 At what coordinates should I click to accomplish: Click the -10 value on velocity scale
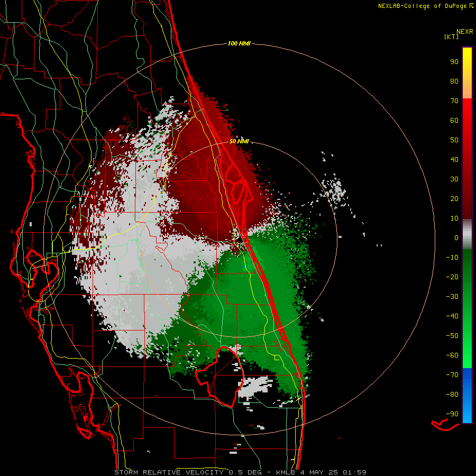452,258
